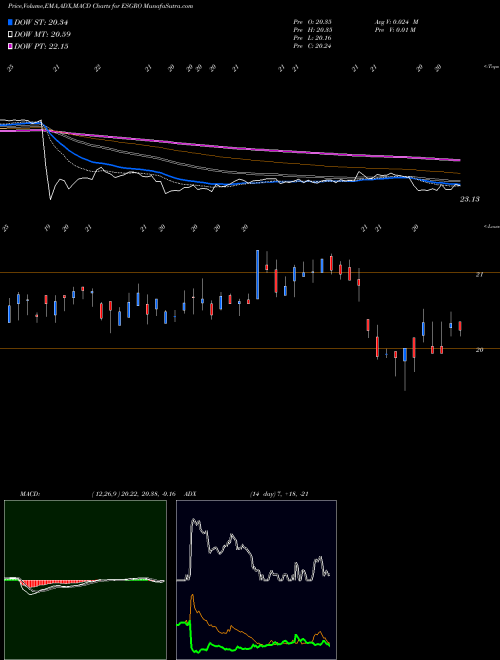Click the 'Pre H: 20.33' high value
The image size is (500, 660).
(312, 30)
